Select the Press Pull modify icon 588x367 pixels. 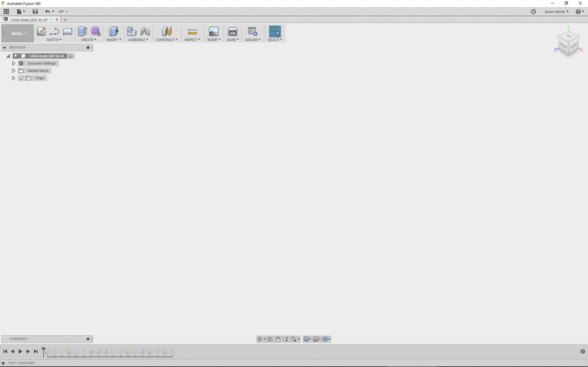pos(114,31)
